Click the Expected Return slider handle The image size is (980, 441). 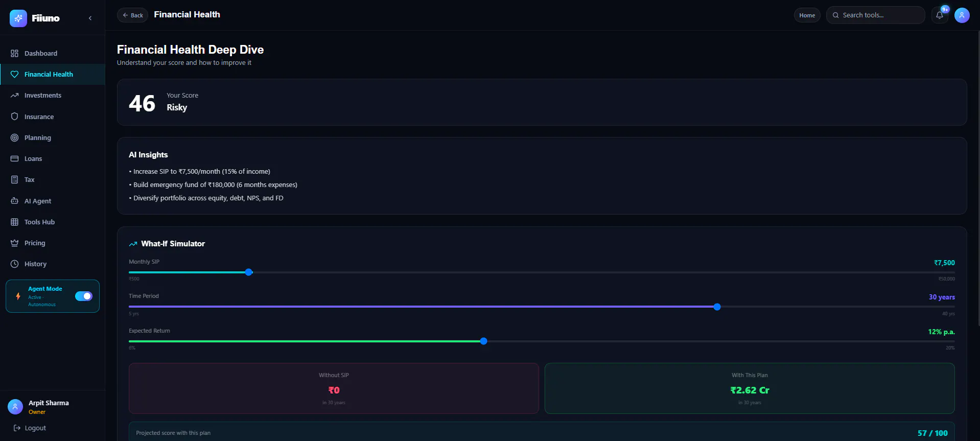point(483,341)
